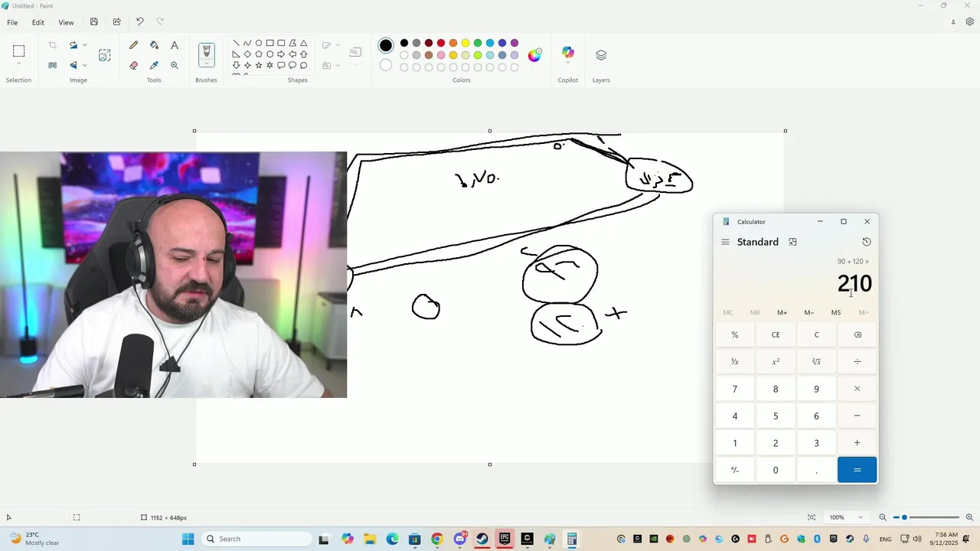Open the Edit menu
The height and width of the screenshot is (551, 980).
(x=38, y=22)
